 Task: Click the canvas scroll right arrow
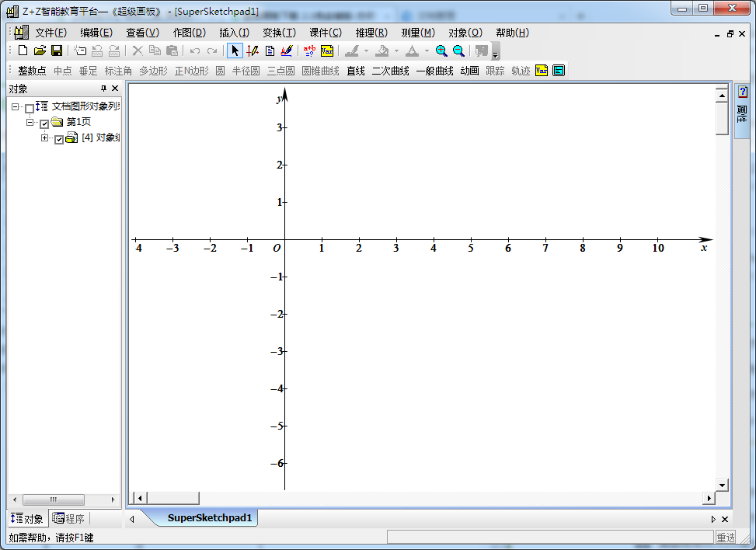[709, 498]
